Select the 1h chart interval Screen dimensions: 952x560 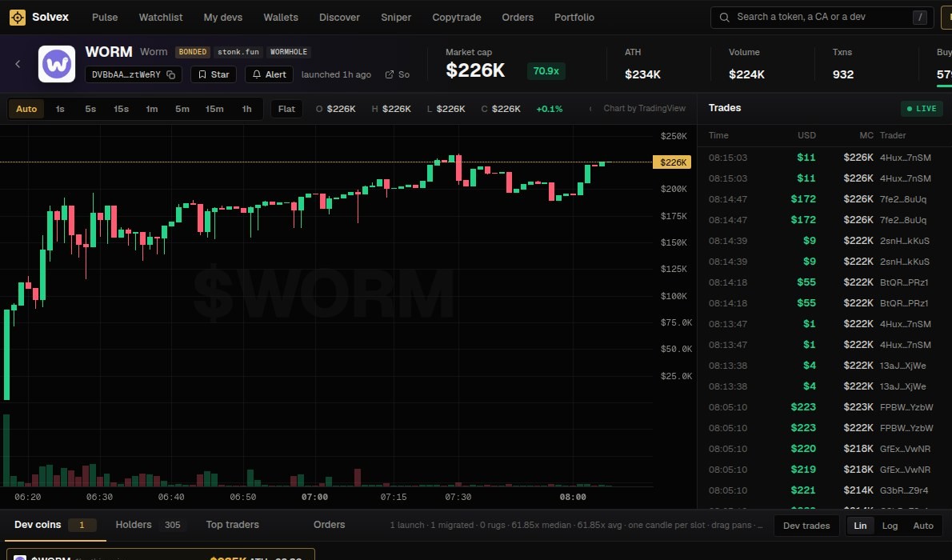tap(246, 109)
